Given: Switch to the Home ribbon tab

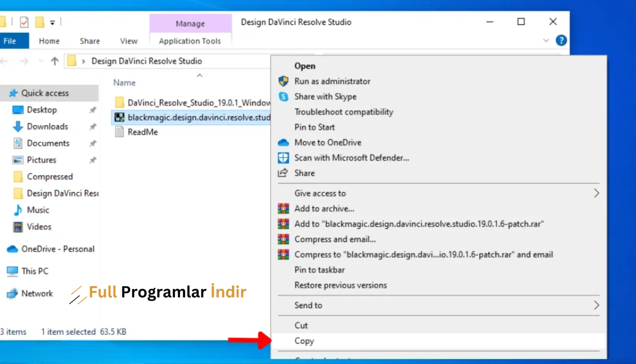Looking at the screenshot, I should click(x=49, y=41).
